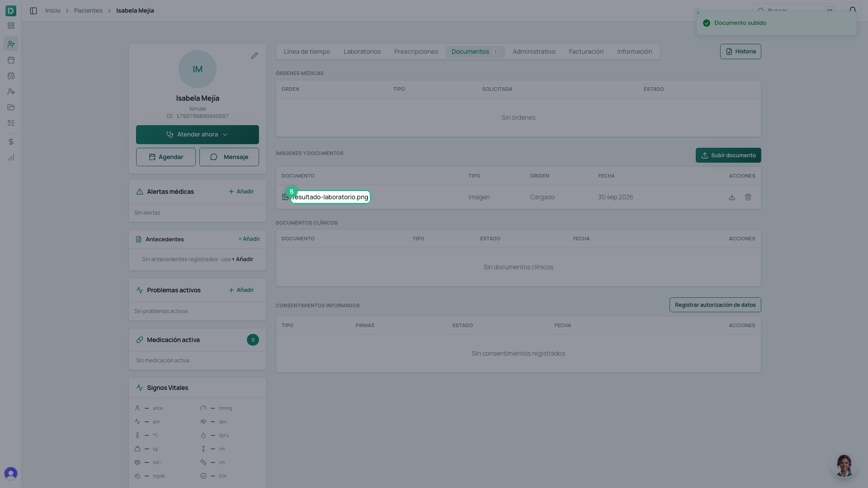Open the checklist icon in sidebar

click(x=11, y=123)
